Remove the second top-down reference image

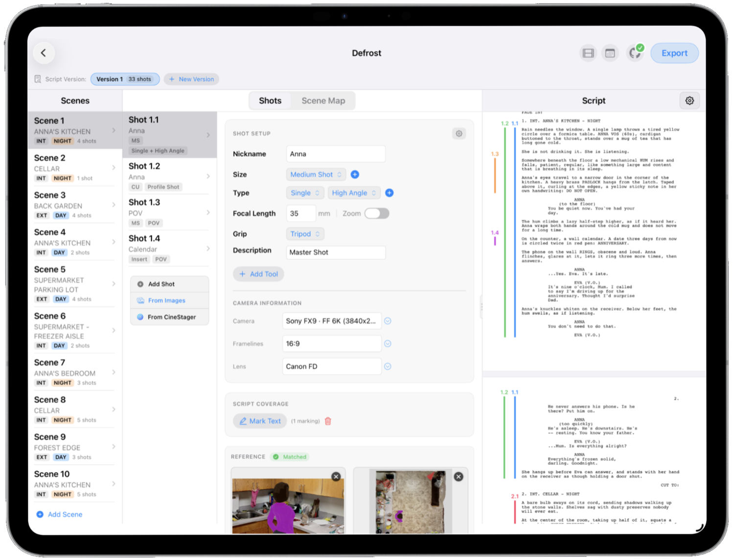pyautogui.click(x=459, y=476)
